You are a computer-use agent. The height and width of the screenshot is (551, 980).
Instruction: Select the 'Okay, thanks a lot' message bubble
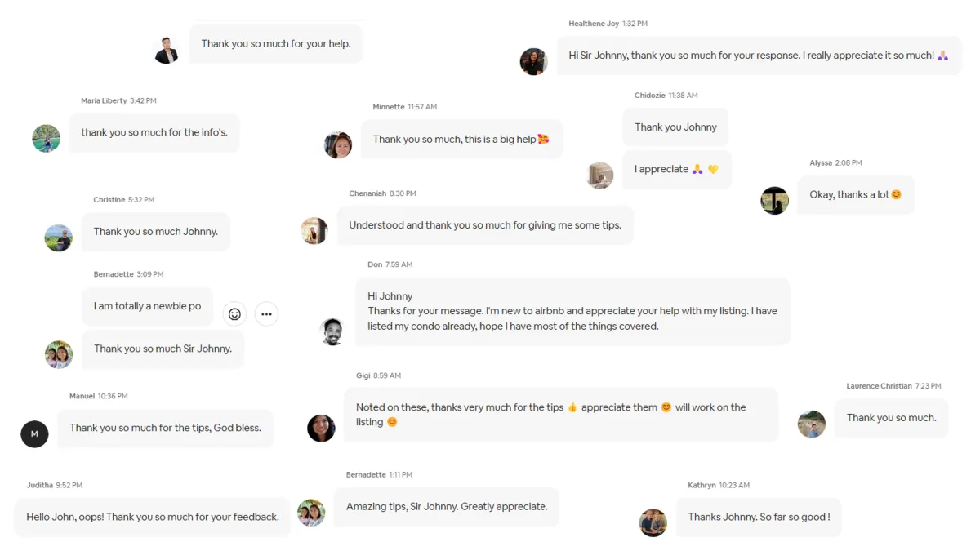coord(855,194)
